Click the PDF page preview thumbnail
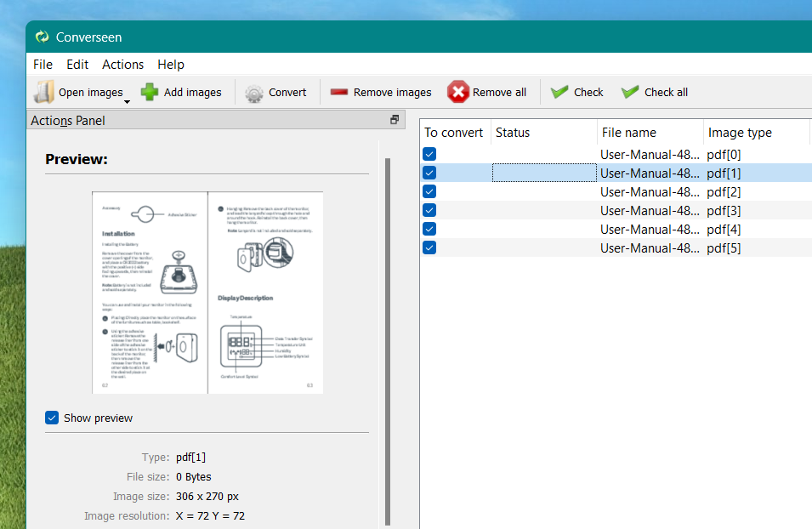The height and width of the screenshot is (529, 812). click(x=207, y=293)
